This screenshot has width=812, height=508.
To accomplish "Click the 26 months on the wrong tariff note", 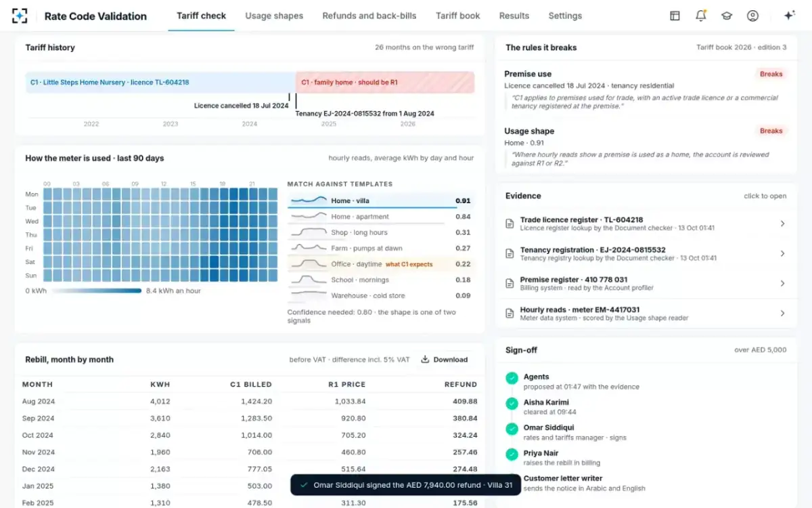I will pyautogui.click(x=424, y=47).
